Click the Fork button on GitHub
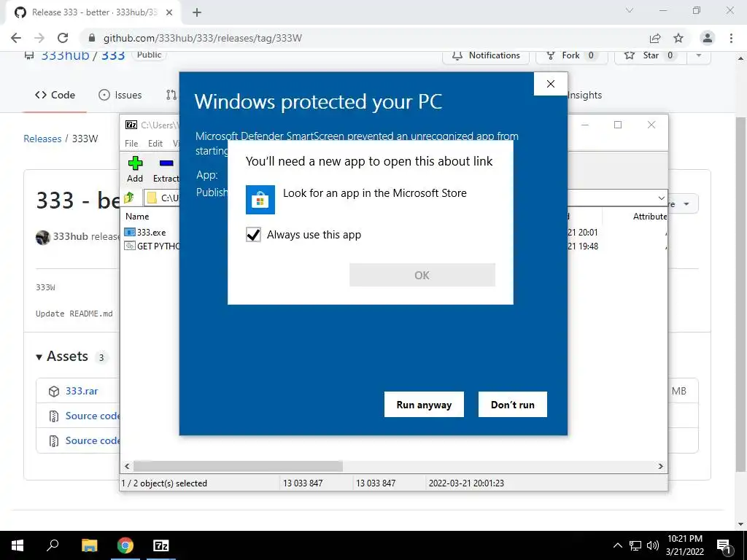This screenshot has height=560, width=747. coord(572,55)
